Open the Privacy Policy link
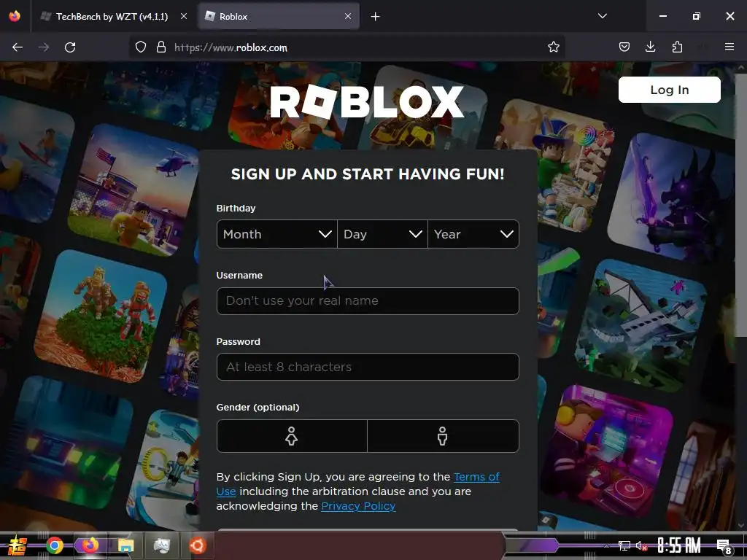This screenshot has width=747, height=560. tap(358, 506)
